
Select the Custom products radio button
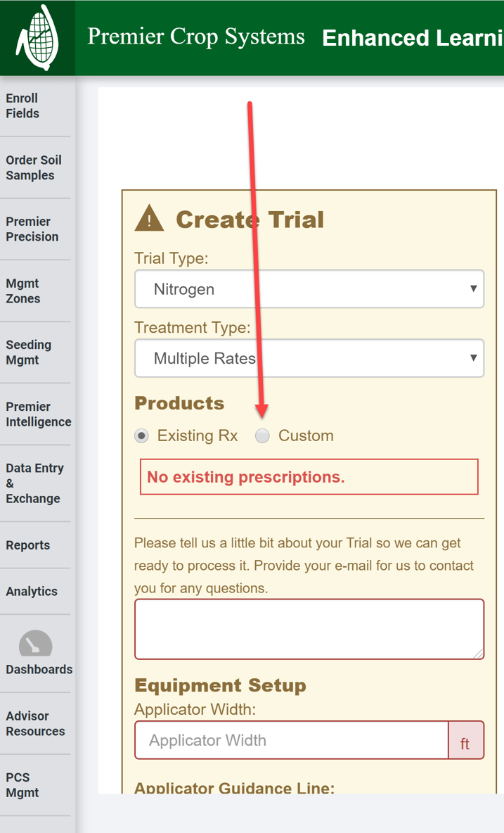click(262, 435)
